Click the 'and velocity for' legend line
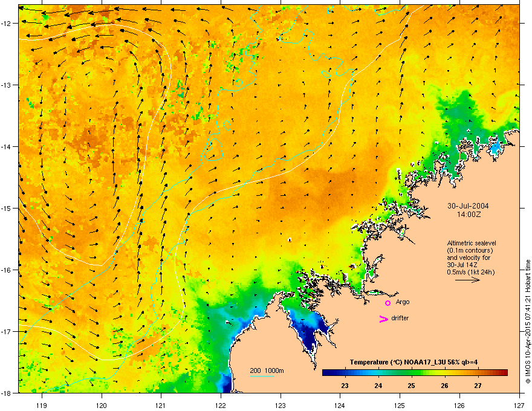 click(x=469, y=257)
